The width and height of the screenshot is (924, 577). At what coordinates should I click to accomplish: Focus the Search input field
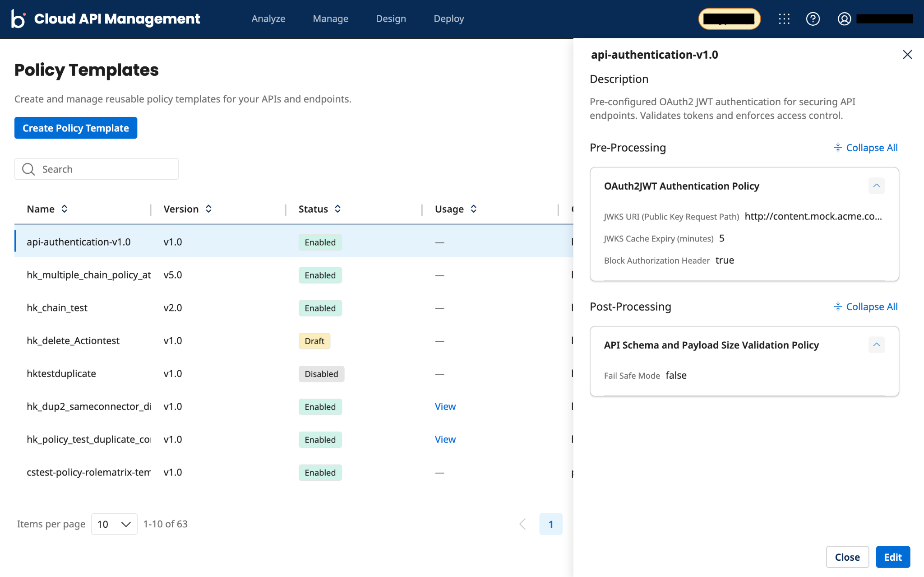pos(97,169)
